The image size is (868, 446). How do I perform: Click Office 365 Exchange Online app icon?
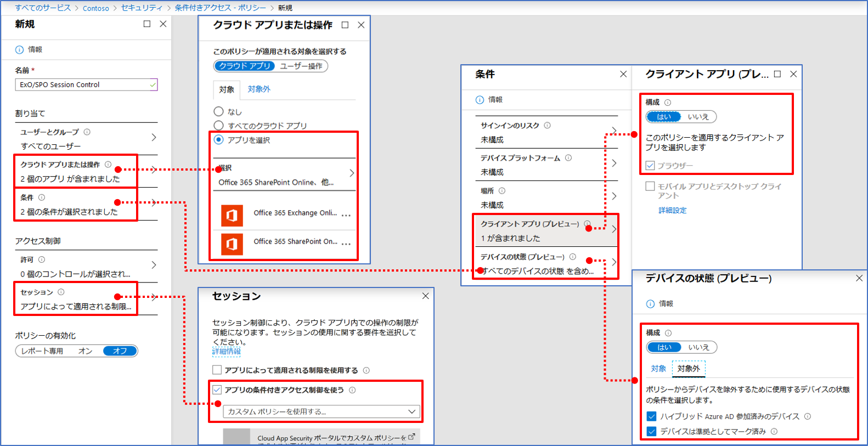coord(232,216)
